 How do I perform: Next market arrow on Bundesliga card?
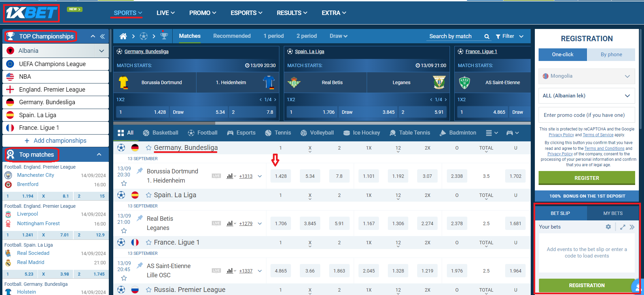tap(275, 99)
